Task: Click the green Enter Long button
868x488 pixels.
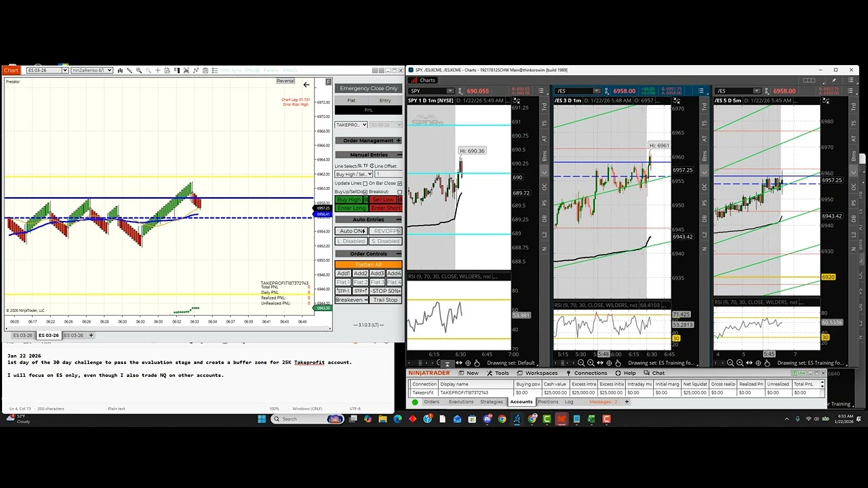Action: pyautogui.click(x=351, y=208)
